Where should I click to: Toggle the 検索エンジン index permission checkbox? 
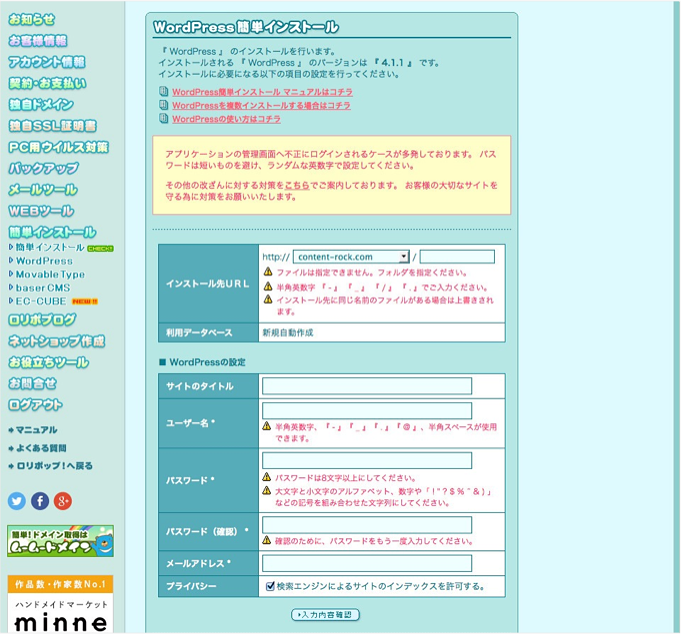(x=270, y=586)
